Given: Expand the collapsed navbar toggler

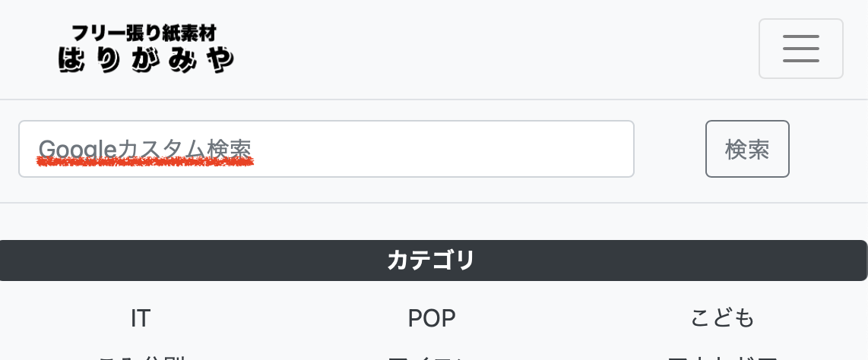Looking at the screenshot, I should (800, 49).
